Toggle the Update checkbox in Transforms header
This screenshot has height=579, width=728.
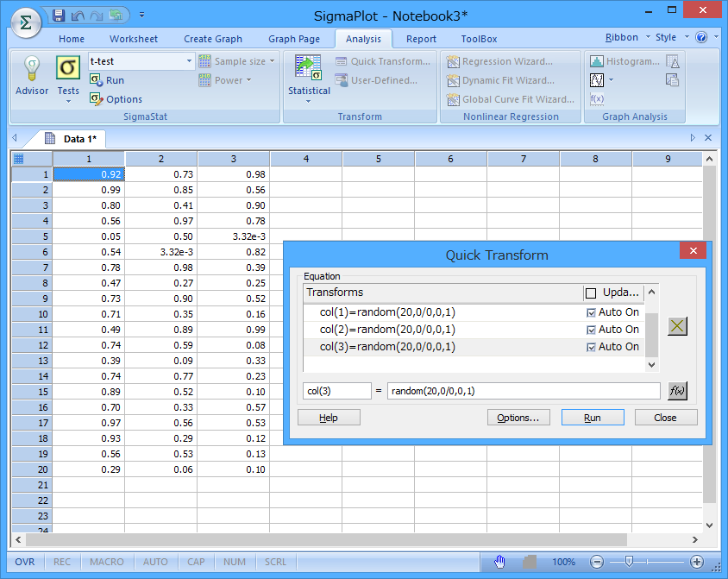(x=591, y=293)
